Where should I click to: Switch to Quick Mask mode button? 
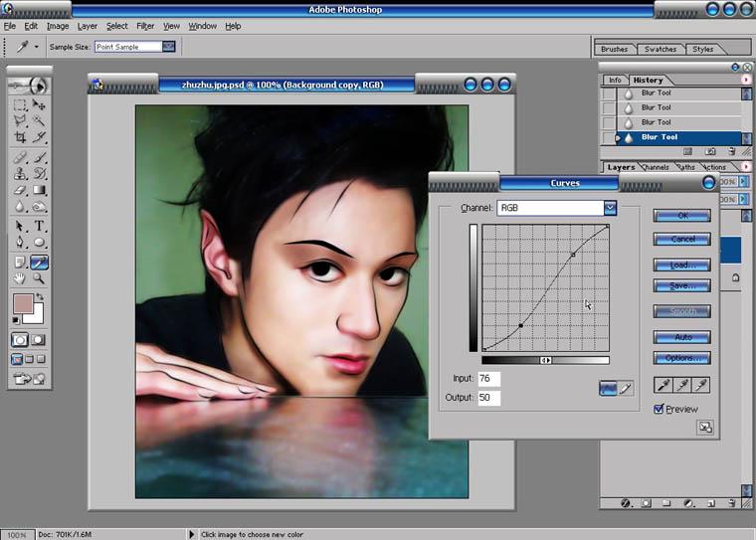click(38, 340)
